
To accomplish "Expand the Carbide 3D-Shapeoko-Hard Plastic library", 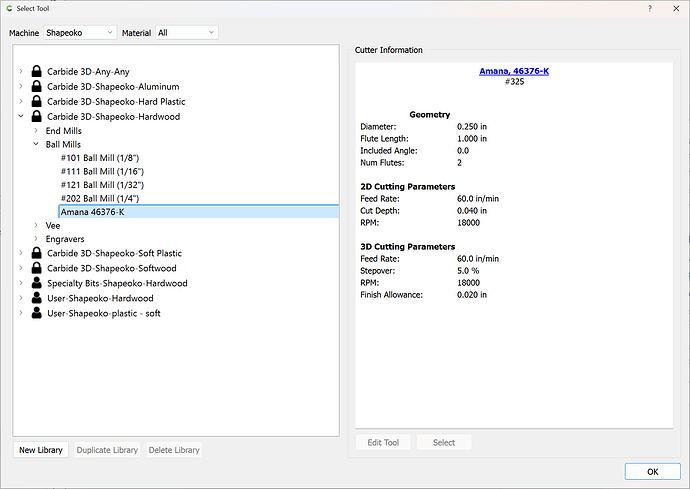I will coord(21,101).
